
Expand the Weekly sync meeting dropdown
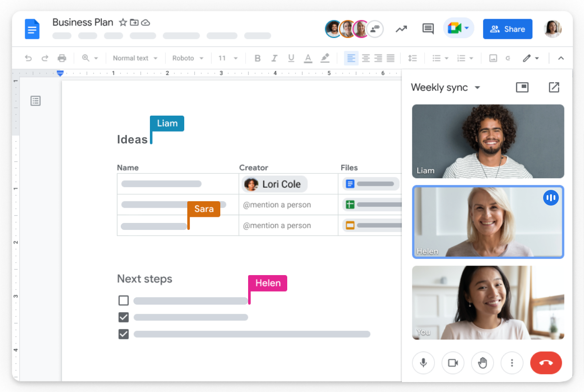tap(478, 87)
